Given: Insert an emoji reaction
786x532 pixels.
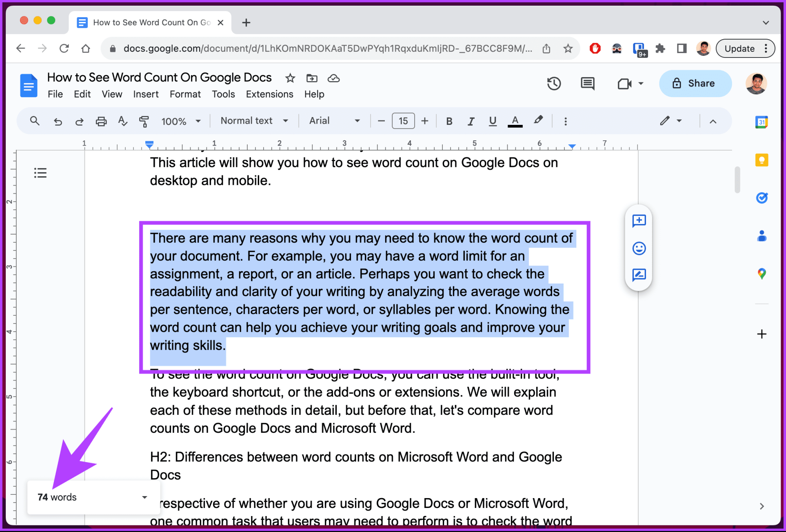Looking at the screenshot, I should point(639,248).
